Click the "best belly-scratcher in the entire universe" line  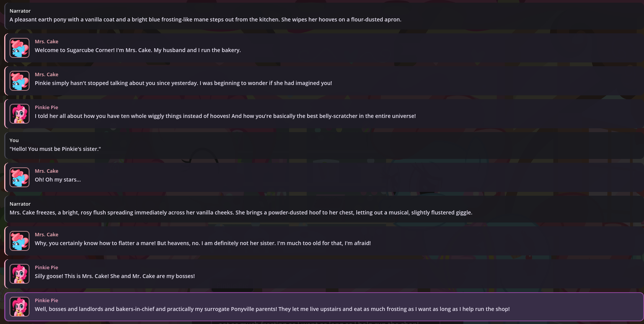pos(225,116)
